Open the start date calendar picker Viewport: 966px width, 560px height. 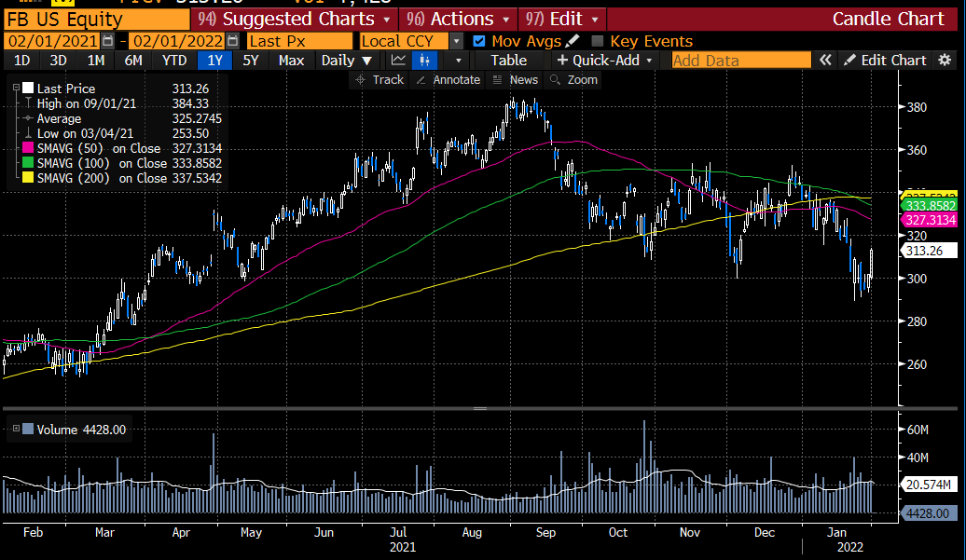[108, 41]
